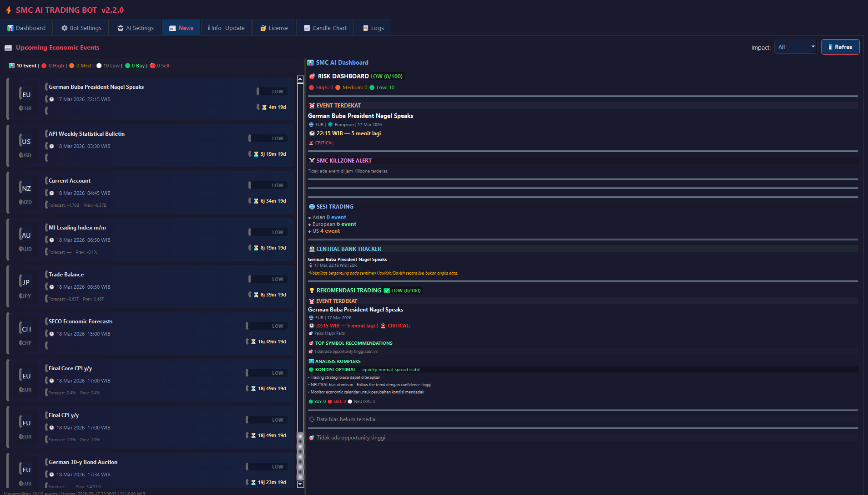Image resolution: width=868 pixels, height=495 pixels.
Task: Click the Refresh button
Action: click(840, 46)
